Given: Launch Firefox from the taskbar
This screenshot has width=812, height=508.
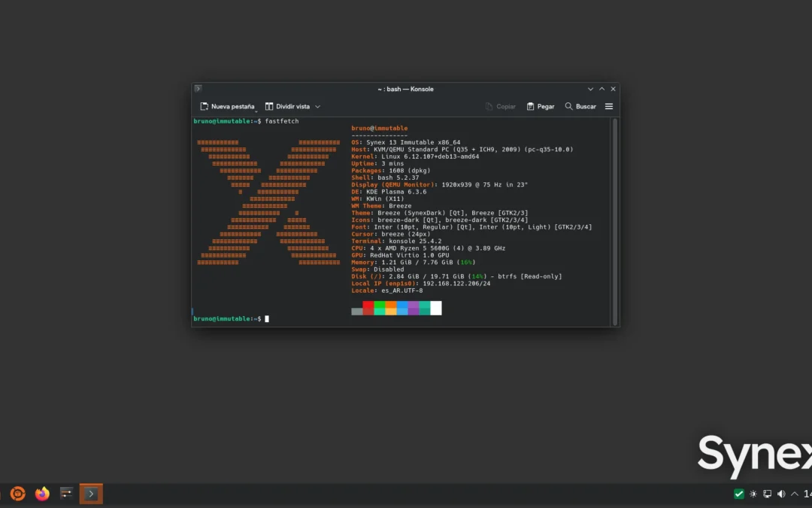Looking at the screenshot, I should (42, 494).
